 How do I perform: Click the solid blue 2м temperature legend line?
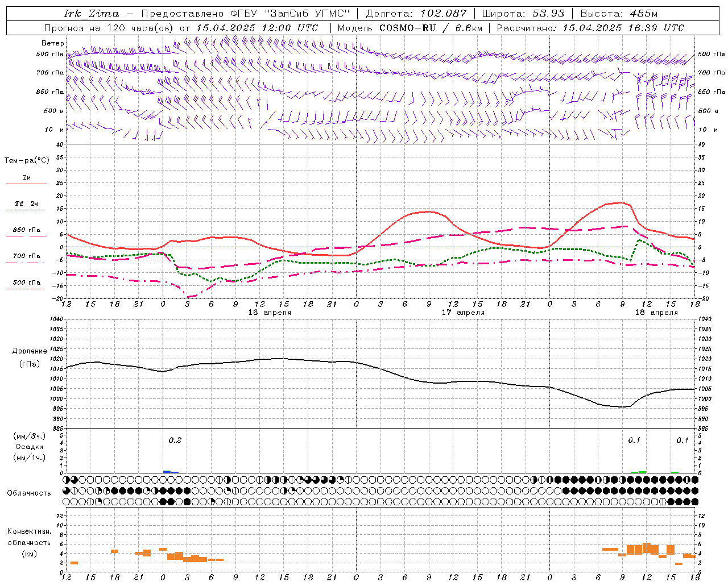point(26,184)
